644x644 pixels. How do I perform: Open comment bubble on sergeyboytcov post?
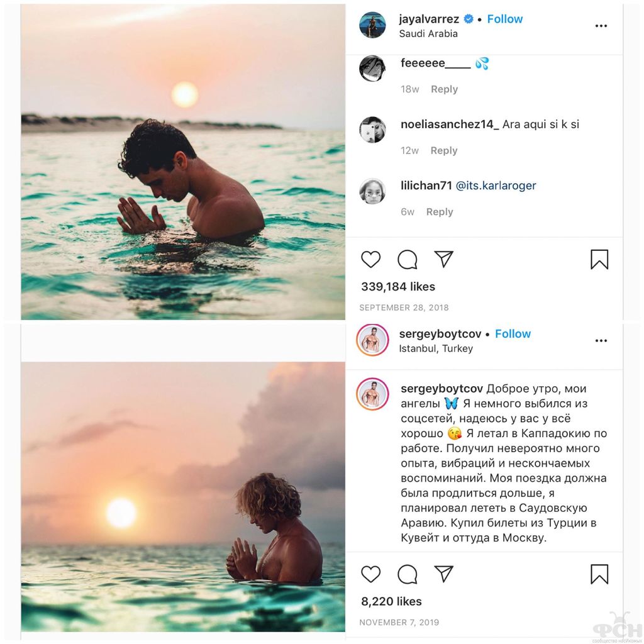pyautogui.click(x=408, y=574)
